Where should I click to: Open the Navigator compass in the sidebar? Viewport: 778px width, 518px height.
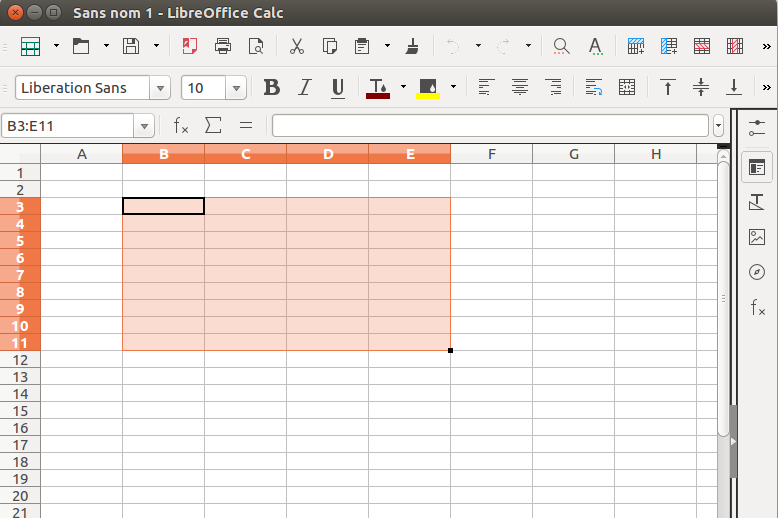point(756,272)
